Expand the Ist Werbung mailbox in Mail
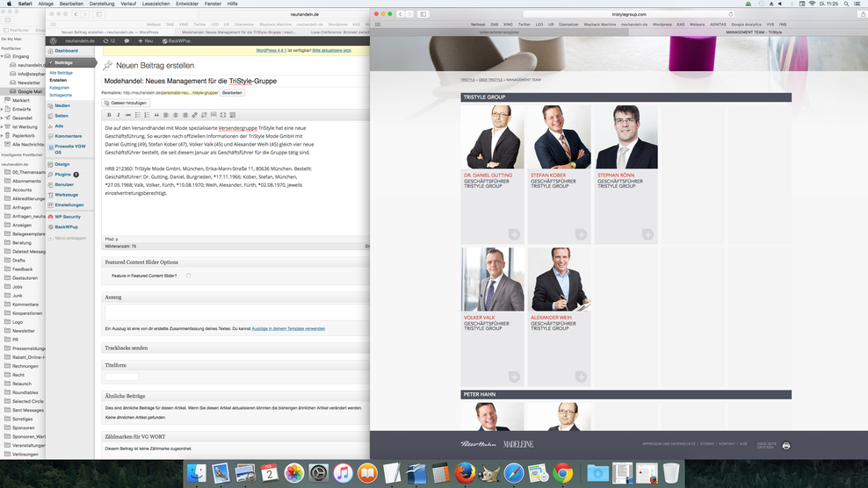The image size is (868, 488). 3,126
